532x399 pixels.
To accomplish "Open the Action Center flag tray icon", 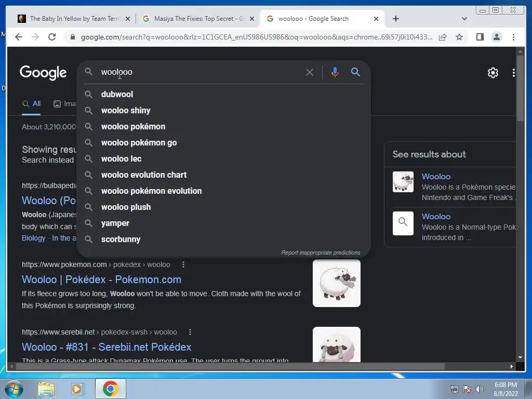I will (467, 389).
